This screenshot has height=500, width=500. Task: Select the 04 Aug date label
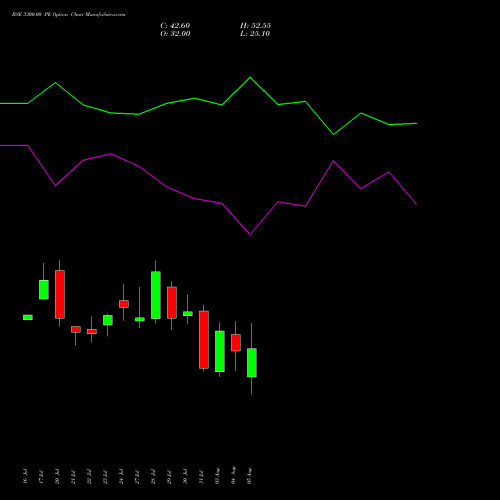pos(233,475)
